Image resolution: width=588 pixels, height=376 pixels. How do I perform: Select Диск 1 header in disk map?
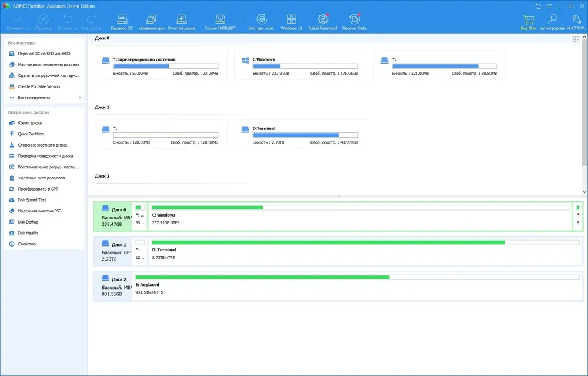[113, 252]
